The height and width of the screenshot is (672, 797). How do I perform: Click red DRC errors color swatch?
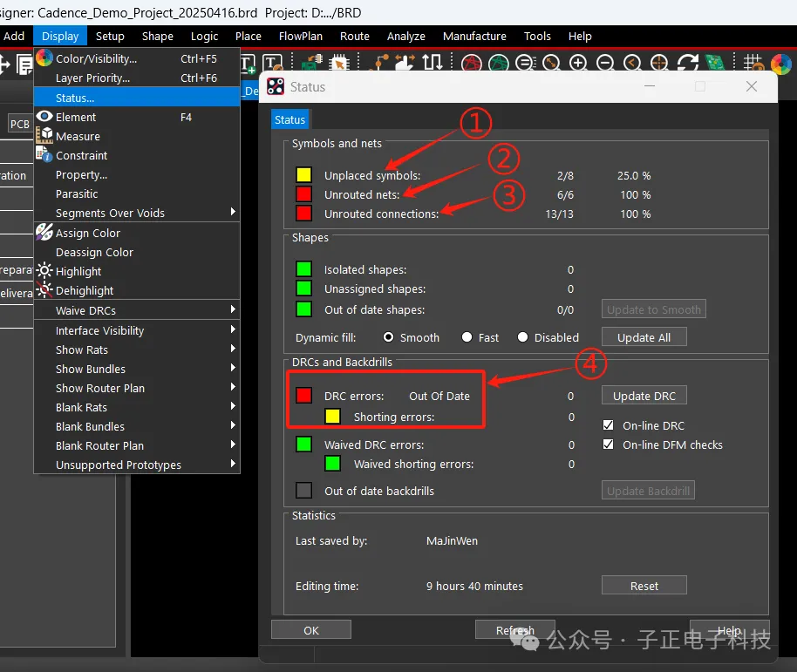(x=304, y=395)
